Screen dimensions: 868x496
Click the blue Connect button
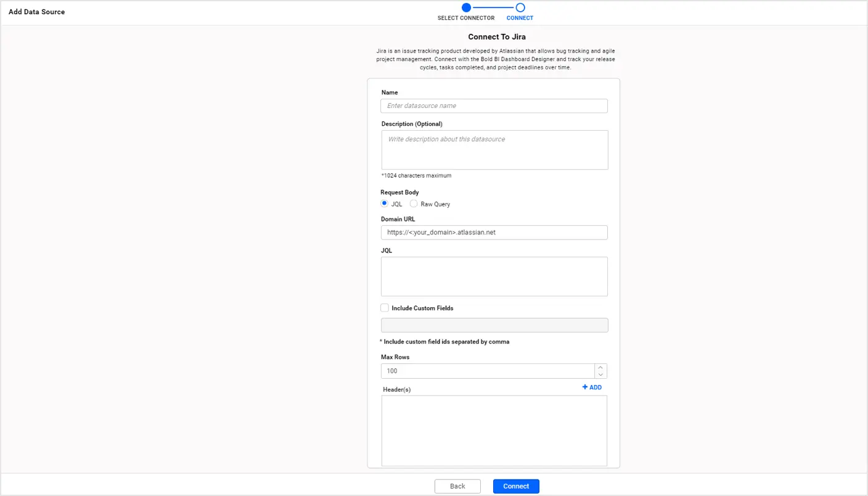516,486
